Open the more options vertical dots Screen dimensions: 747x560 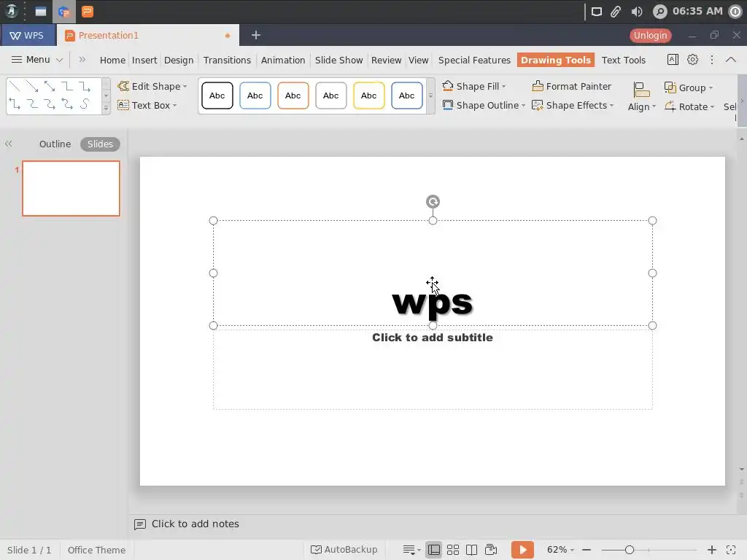[712, 60]
